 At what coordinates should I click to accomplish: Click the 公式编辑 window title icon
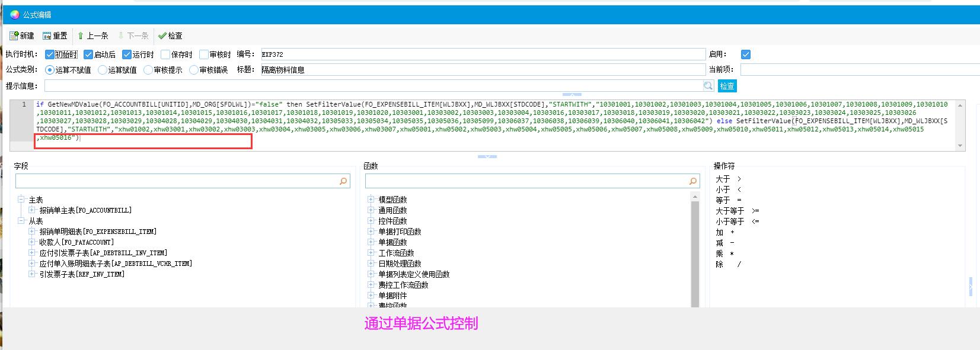(x=15, y=15)
